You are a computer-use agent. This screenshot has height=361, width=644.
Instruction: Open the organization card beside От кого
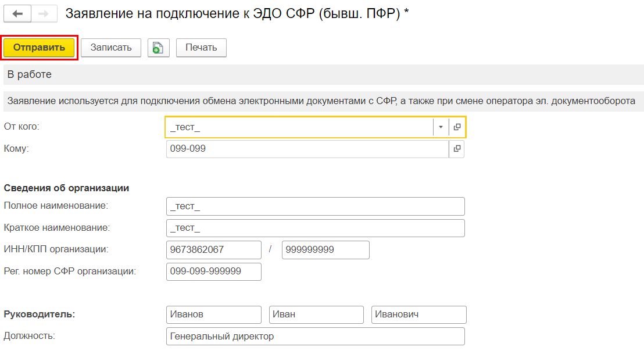(x=457, y=127)
